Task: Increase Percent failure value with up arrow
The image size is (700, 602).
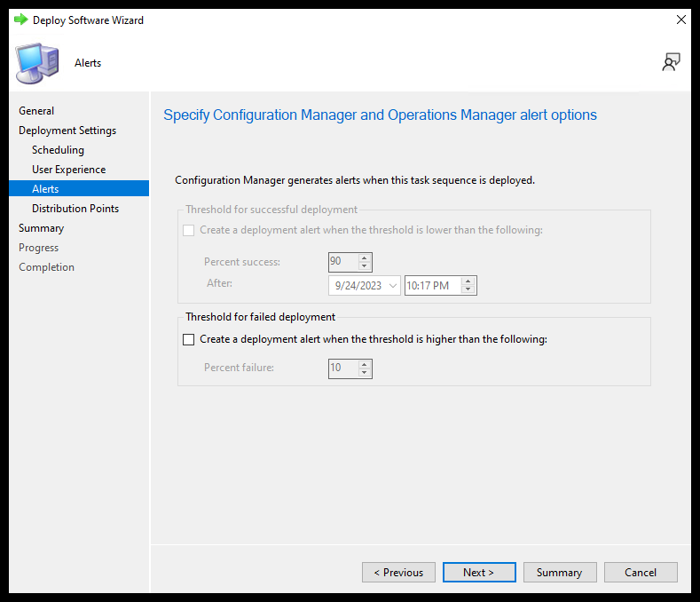Action: coord(365,364)
